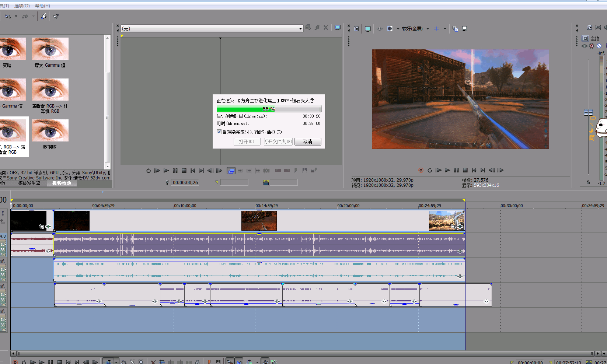Open the 帮助(H) menu
The image size is (607, 364).
click(42, 6)
